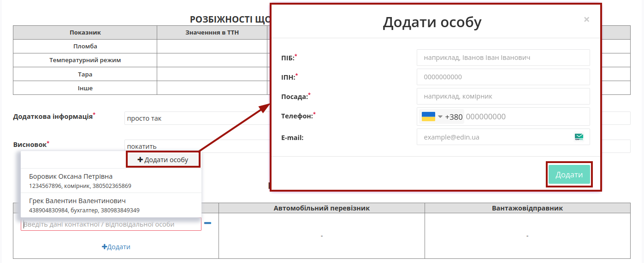Image resolution: width=644 pixels, height=263 pixels.
Task: Select Боровик Оксана Петрівна from list
Action: (111, 181)
